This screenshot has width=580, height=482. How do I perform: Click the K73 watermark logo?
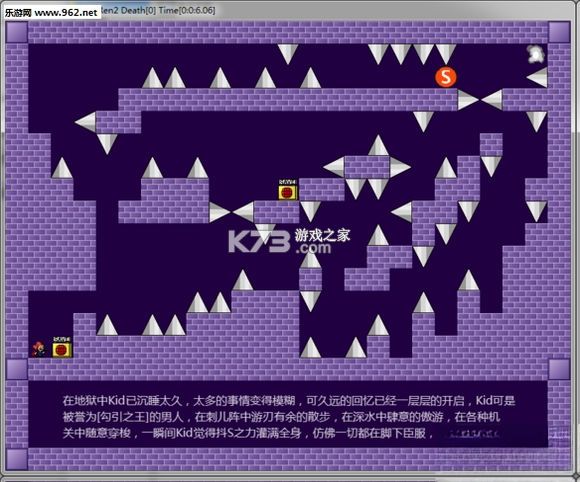(259, 242)
